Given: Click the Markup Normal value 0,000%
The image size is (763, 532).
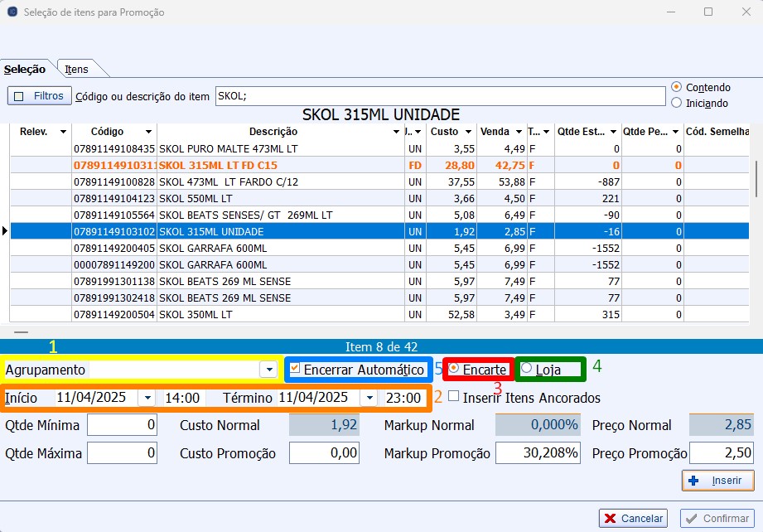Looking at the screenshot, I should coord(538,425).
